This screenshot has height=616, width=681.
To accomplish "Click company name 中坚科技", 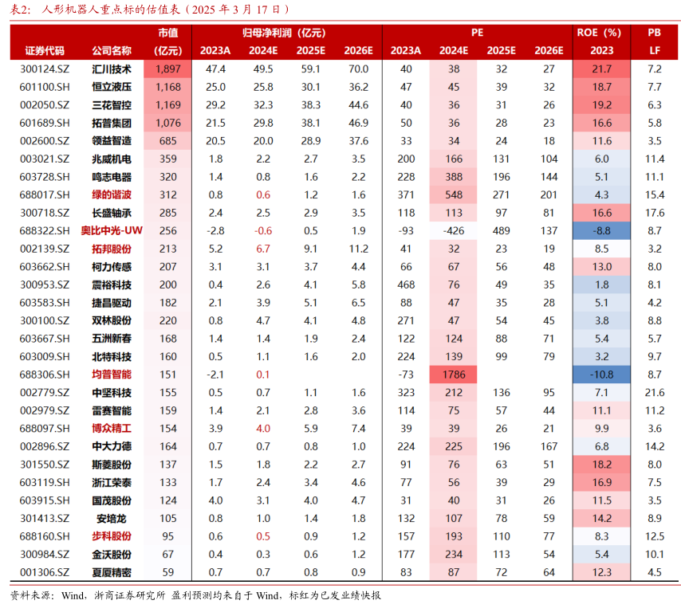I will click(112, 393).
